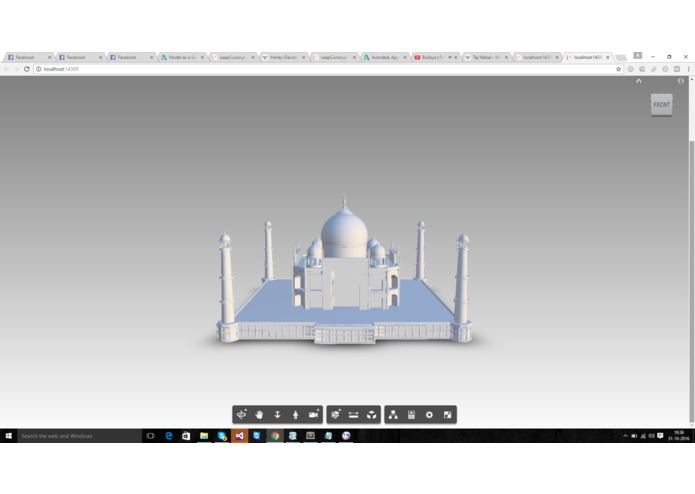
Task: Click the taskbar clock and date
Action: 679,436
